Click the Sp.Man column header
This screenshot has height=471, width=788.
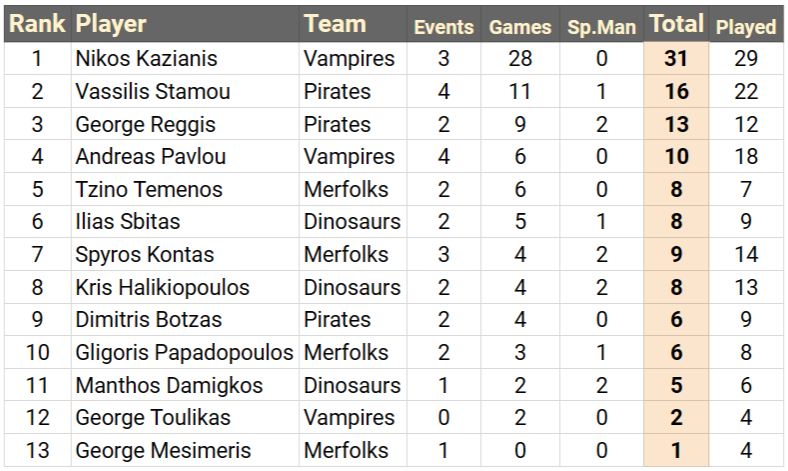[601, 27]
